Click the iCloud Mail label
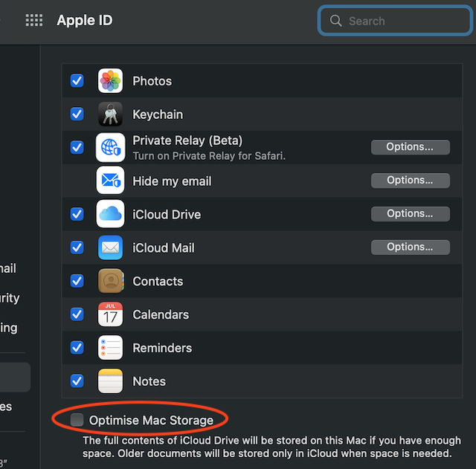The image size is (476, 469). pos(164,248)
